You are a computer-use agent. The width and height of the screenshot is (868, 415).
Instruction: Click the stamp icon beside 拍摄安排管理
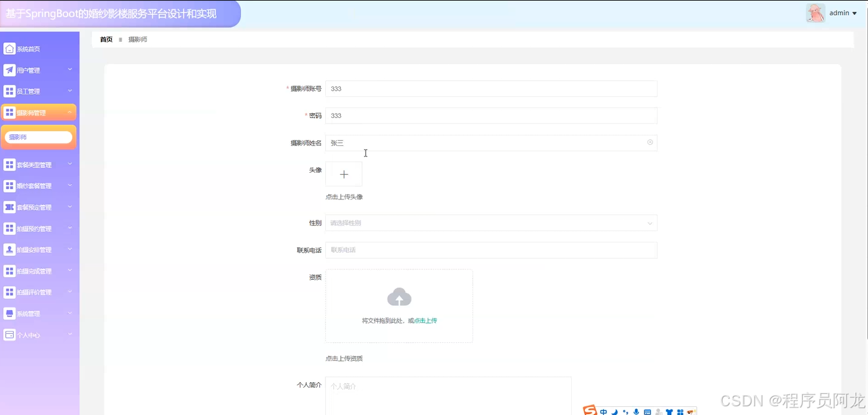coord(9,250)
